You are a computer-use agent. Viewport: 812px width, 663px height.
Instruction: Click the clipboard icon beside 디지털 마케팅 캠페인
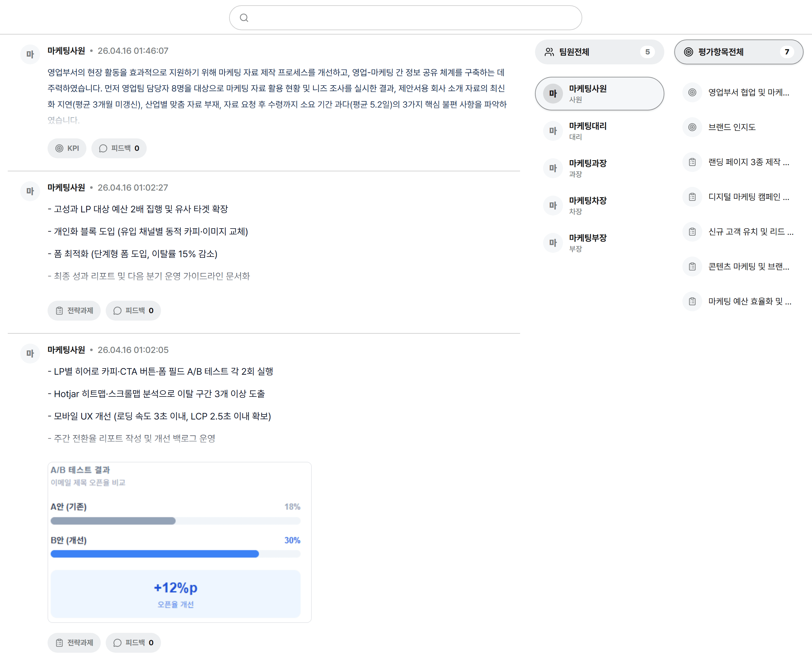click(692, 197)
